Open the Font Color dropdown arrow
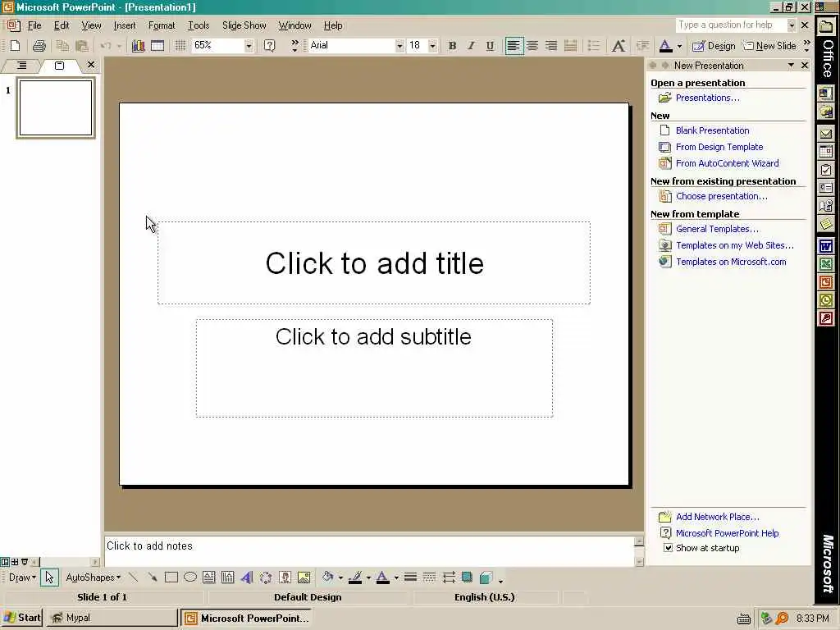Screen dimensions: 840x630 679,46
